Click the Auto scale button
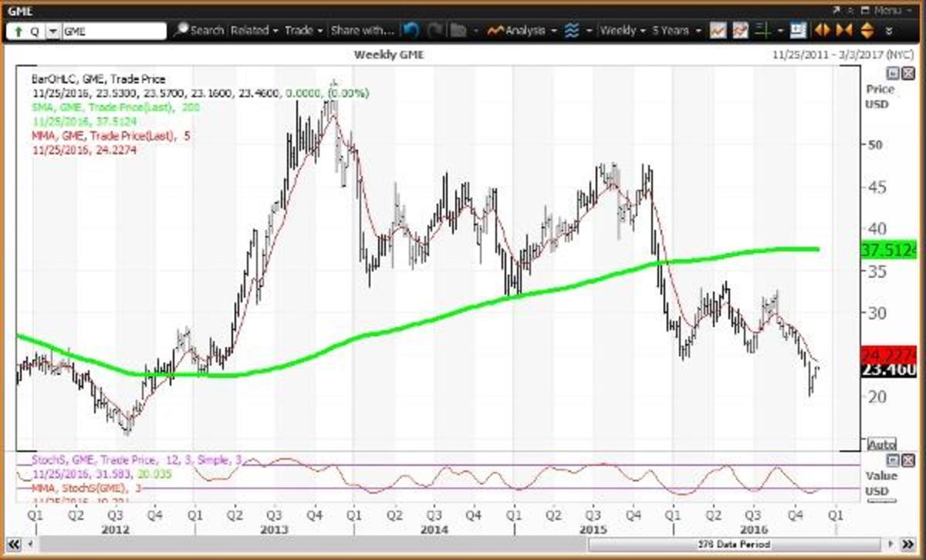926x560 pixels. tap(882, 445)
